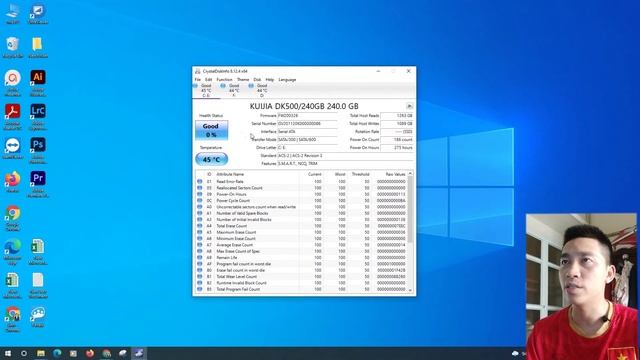Select the first disk tab, 45 °C C: E:
The width and height of the screenshot is (640, 360).
click(x=206, y=91)
